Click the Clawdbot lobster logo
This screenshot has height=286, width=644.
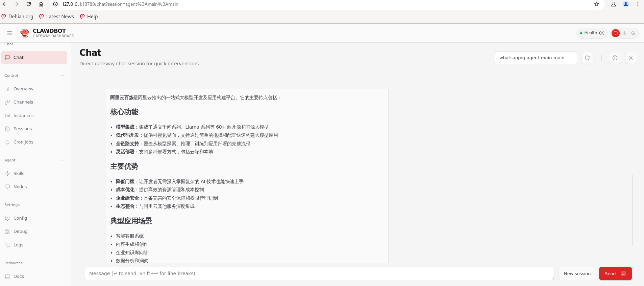click(x=25, y=33)
